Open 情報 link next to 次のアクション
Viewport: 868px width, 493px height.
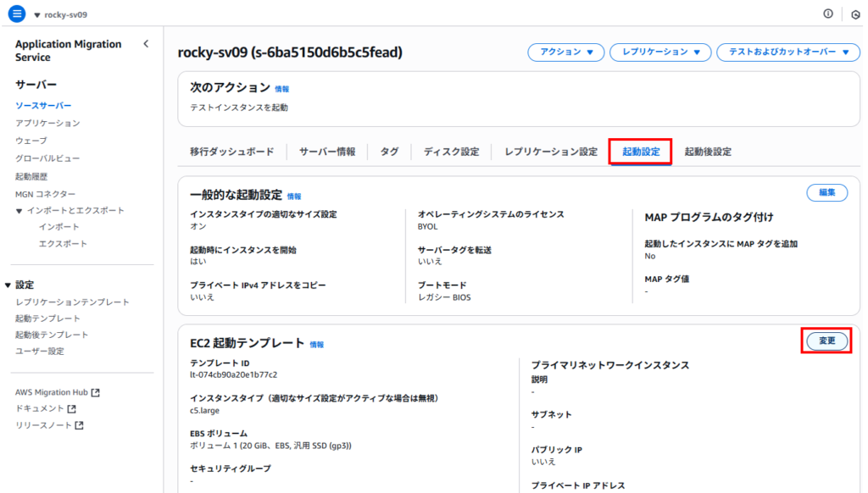click(x=281, y=89)
